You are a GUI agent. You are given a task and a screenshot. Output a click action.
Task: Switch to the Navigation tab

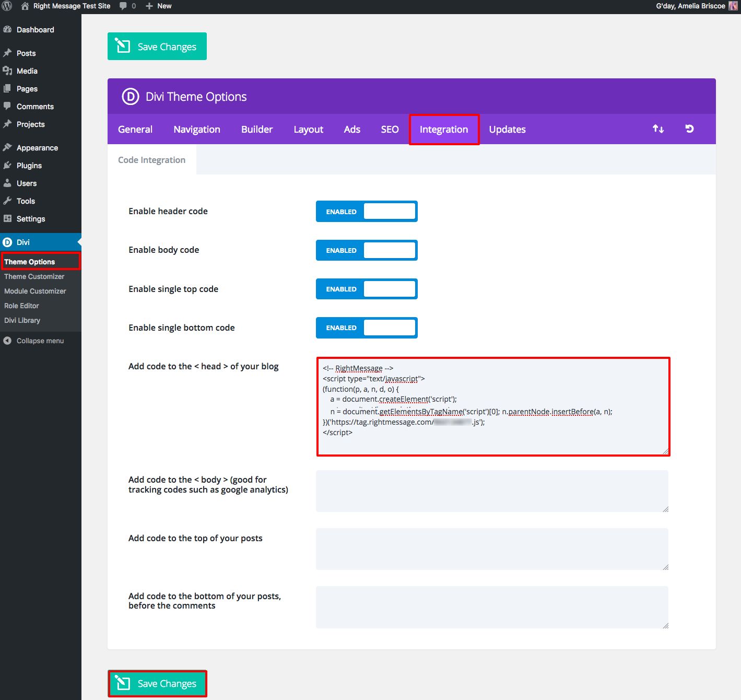tap(197, 129)
